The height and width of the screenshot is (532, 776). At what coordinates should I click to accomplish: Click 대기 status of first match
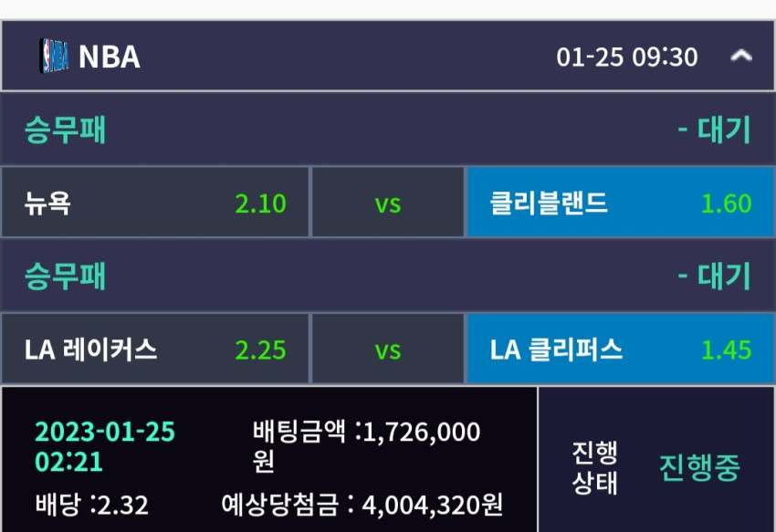[714, 130]
